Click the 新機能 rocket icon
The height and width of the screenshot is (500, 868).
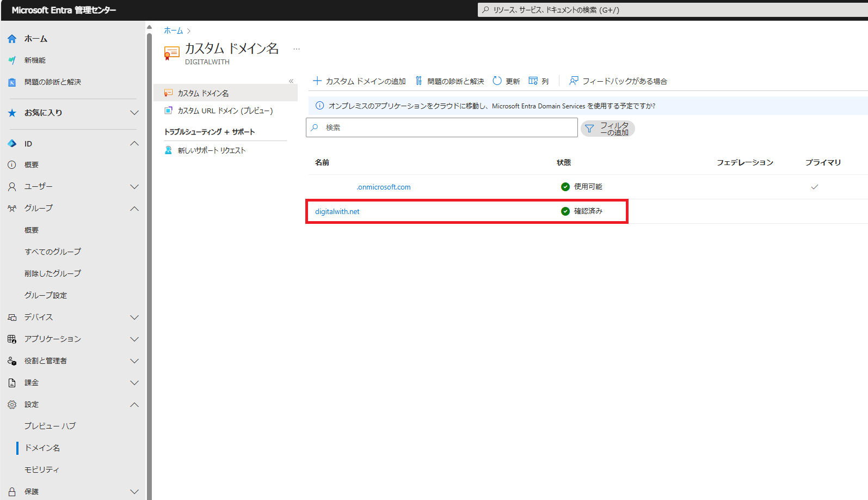pyautogui.click(x=12, y=60)
